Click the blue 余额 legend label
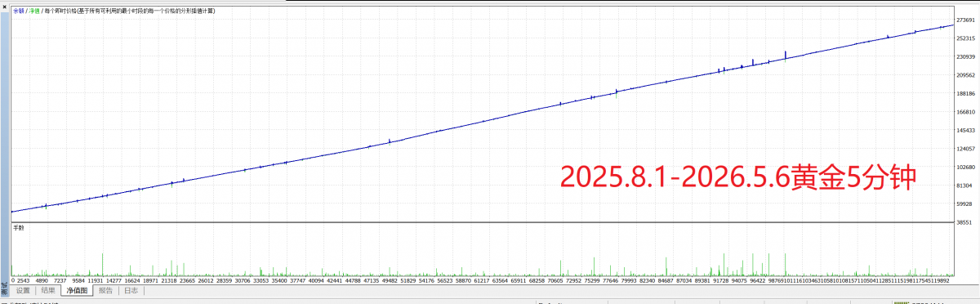The width and height of the screenshot is (980, 304). pos(19,11)
